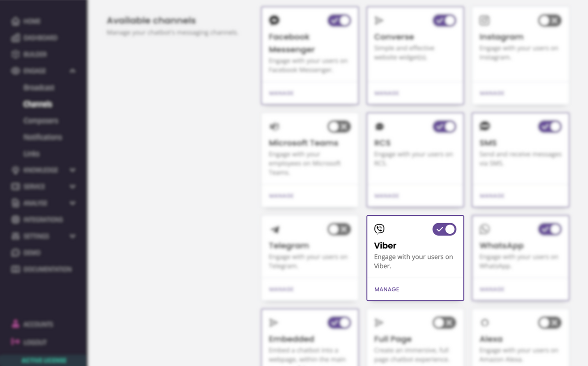Expand the Knowledge sidebar section
The image size is (588, 366).
73,170
